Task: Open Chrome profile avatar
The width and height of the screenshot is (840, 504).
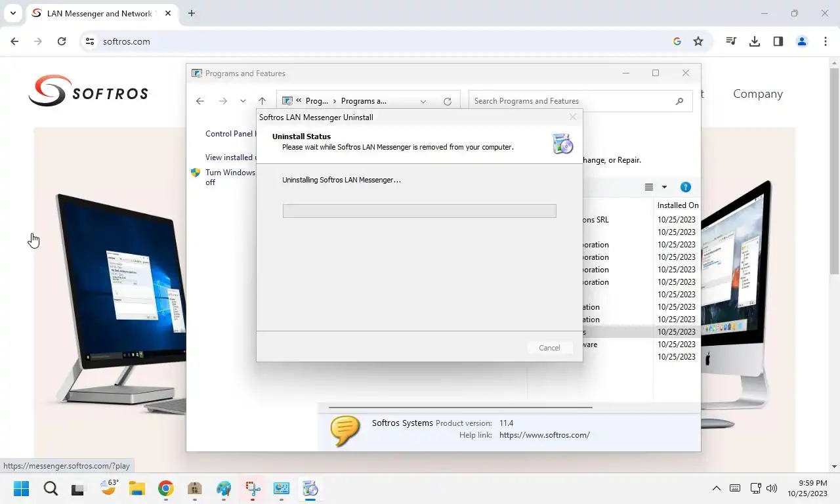Action: point(802,41)
